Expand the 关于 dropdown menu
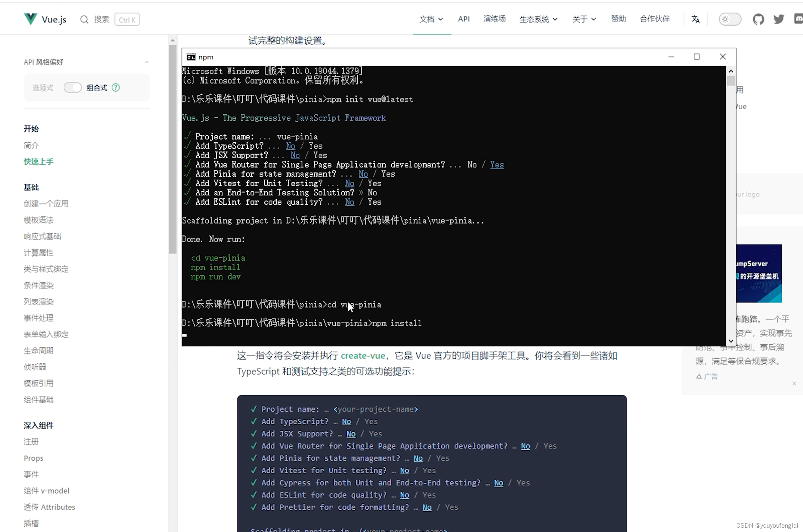The width and height of the screenshot is (803, 532). (x=584, y=19)
